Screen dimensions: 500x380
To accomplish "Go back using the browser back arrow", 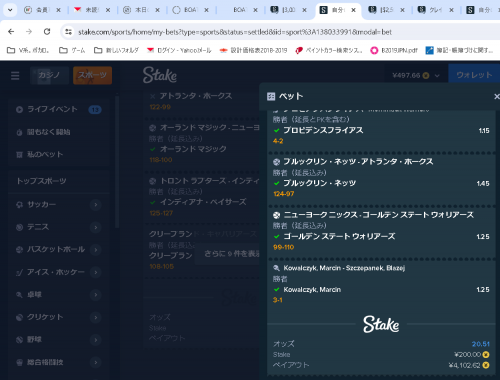I will (11, 32).
